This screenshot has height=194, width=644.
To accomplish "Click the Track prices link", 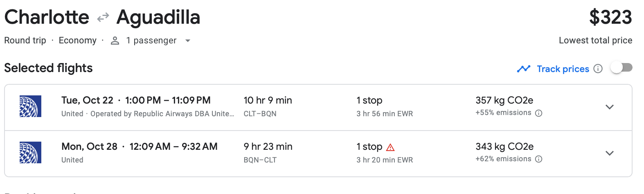I will [x=563, y=69].
